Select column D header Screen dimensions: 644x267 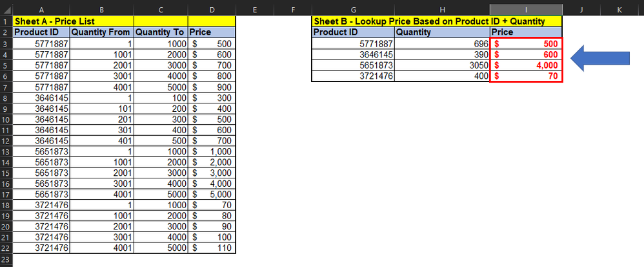tap(212, 10)
